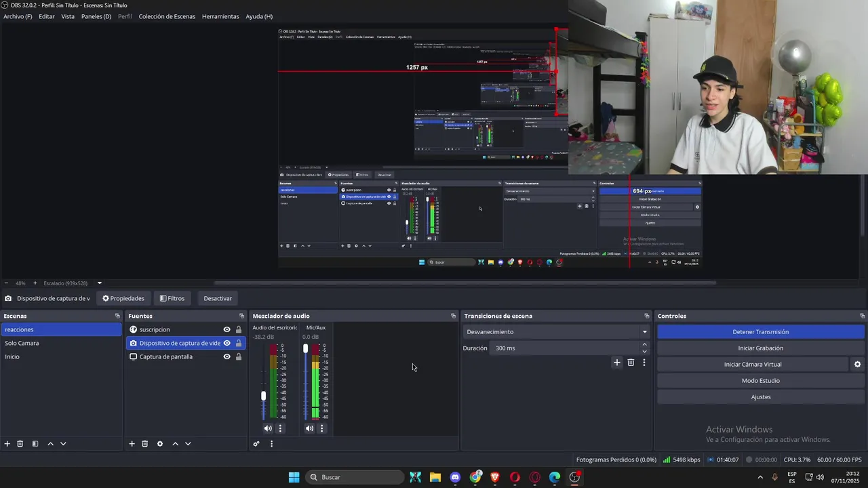The width and height of the screenshot is (868, 488).
Task: Move source up arrow in Fuentes
Action: (175, 444)
